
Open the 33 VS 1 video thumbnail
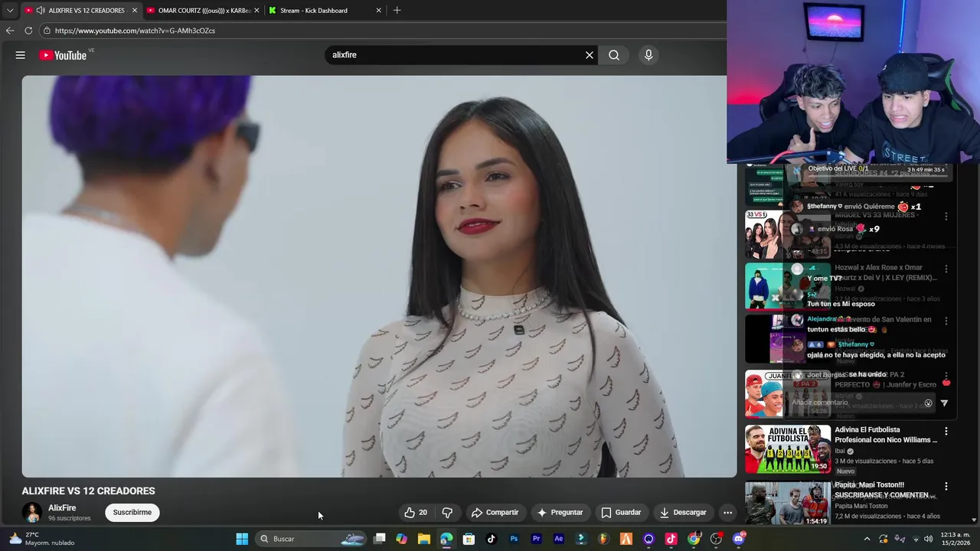[788, 234]
